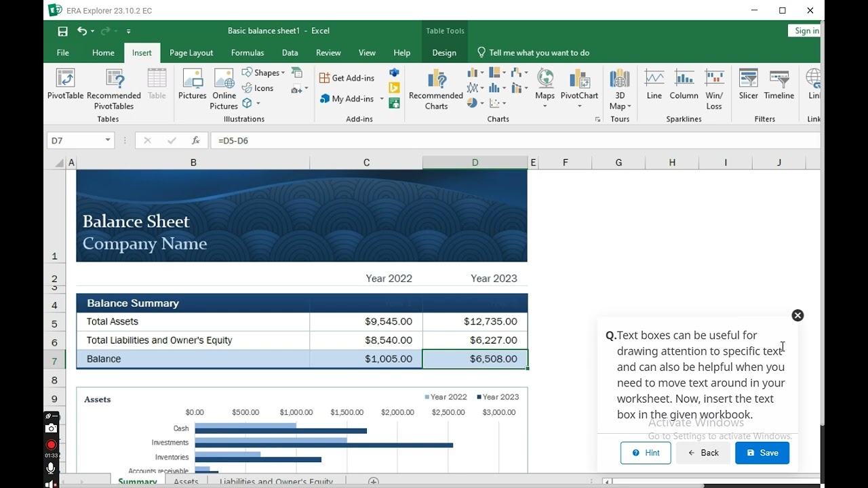This screenshot has height=488, width=868.
Task: Click the blue Save button
Action: [x=762, y=453]
